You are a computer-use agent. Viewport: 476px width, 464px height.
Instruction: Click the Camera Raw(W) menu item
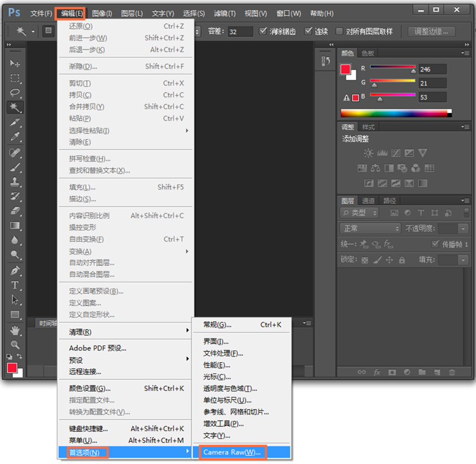click(232, 452)
